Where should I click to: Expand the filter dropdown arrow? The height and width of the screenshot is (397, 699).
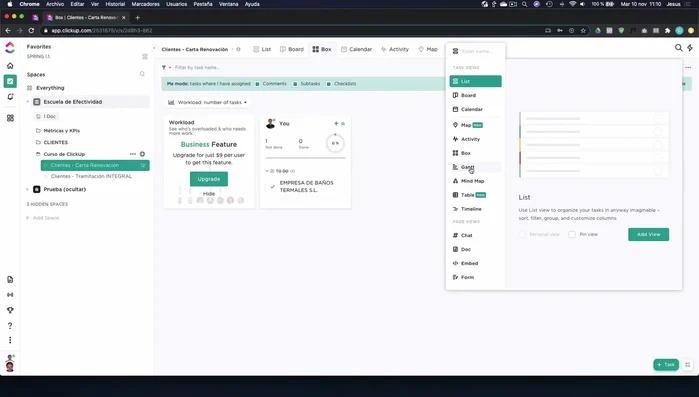(x=170, y=68)
